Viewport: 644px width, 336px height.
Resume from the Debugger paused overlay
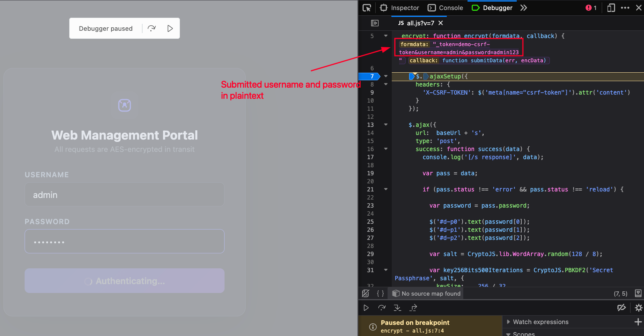[x=170, y=28]
